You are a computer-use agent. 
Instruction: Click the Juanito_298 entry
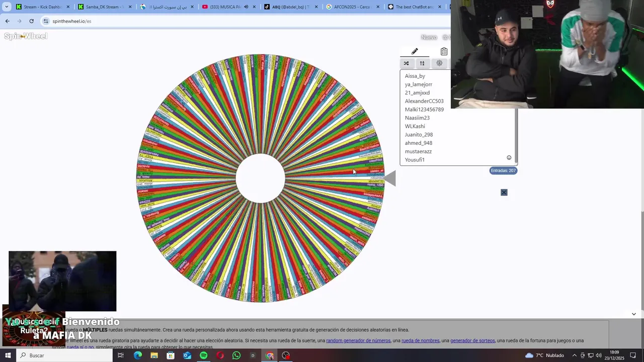click(419, 135)
